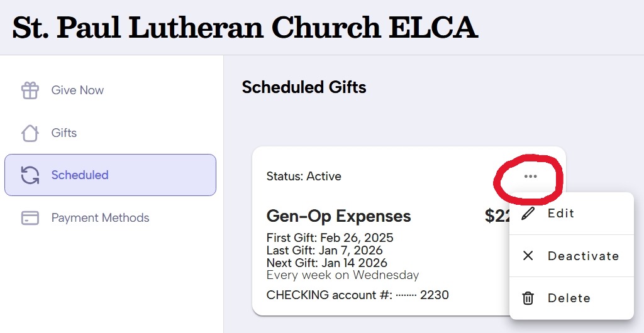Select Deactivate in the context menu
Image resolution: width=644 pixels, height=333 pixels.
(583, 256)
